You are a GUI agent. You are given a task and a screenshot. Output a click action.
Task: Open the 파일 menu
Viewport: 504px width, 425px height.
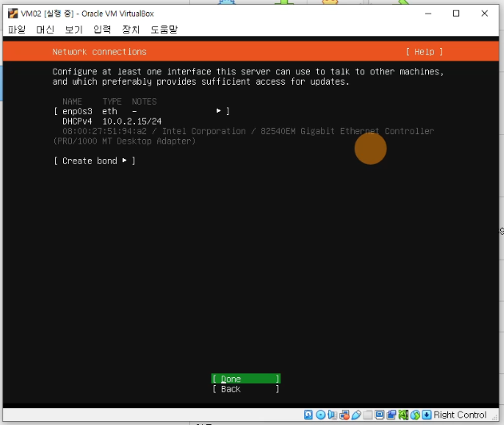(x=17, y=30)
